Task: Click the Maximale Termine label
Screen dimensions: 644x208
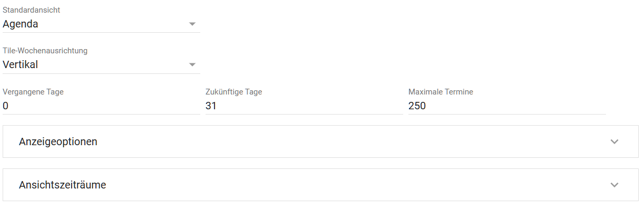Action: point(441,92)
